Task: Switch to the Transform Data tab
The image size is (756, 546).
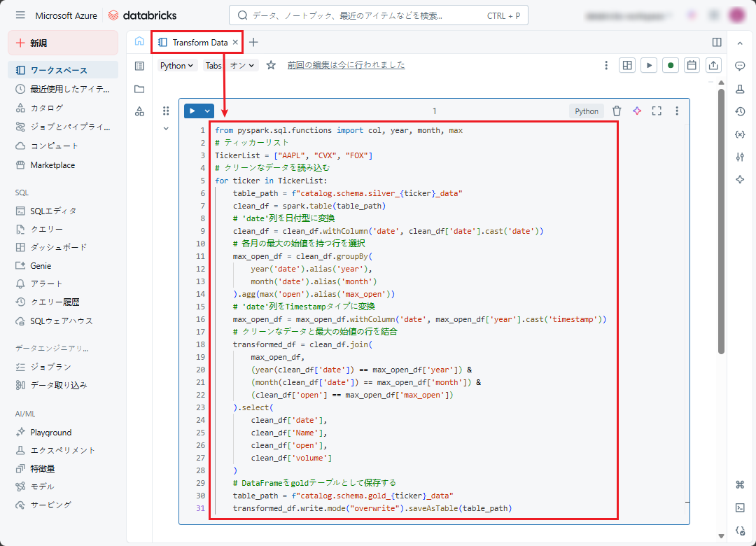Action: [196, 42]
